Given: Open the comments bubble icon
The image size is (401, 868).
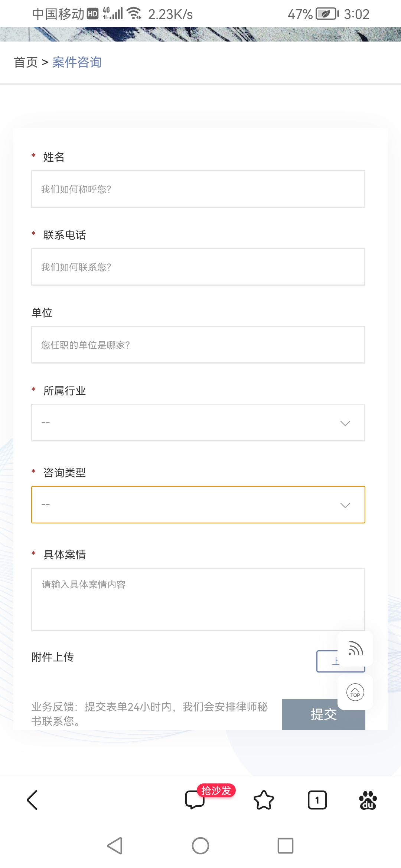Looking at the screenshot, I should tap(195, 800).
